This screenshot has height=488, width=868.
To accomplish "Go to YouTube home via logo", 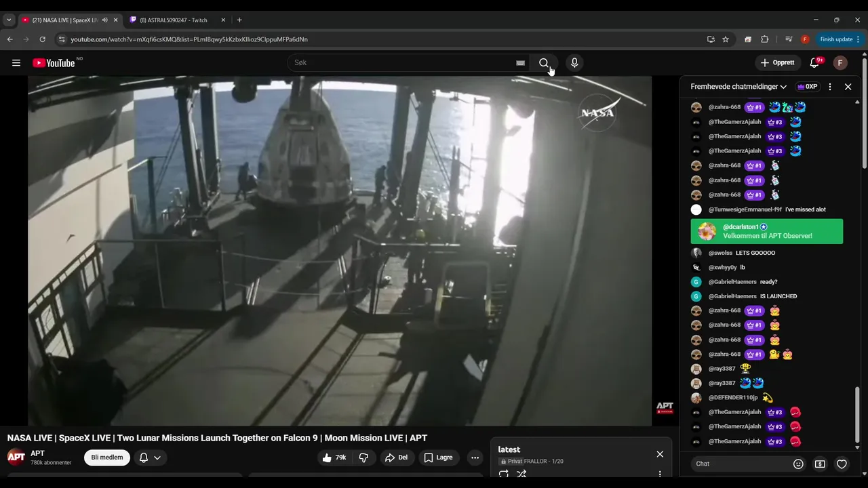I will click(x=54, y=63).
